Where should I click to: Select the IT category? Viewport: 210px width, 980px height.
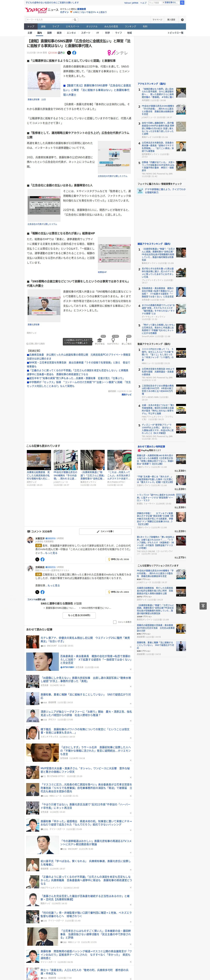click(98, 33)
